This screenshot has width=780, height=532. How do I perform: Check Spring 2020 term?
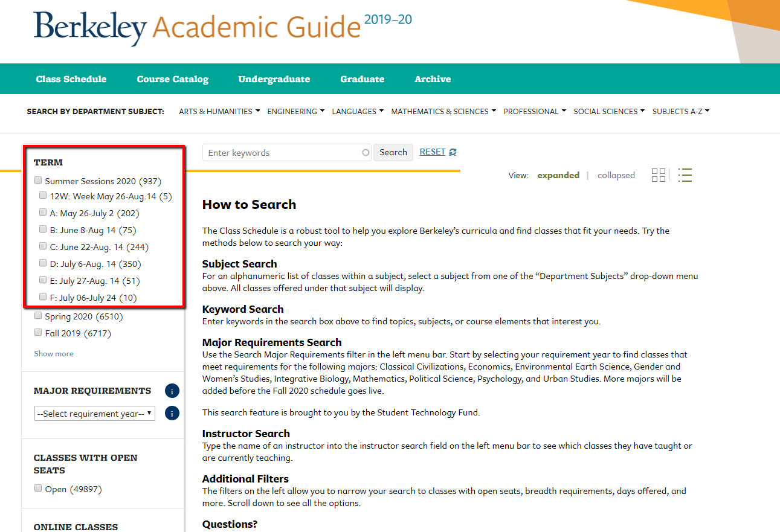39,315
